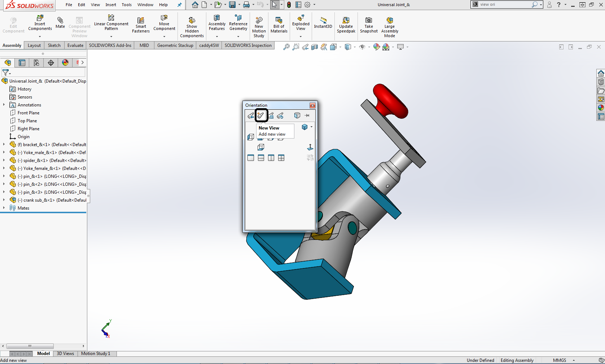Open the Mate tool
The image size is (605, 364).
pyautogui.click(x=60, y=22)
